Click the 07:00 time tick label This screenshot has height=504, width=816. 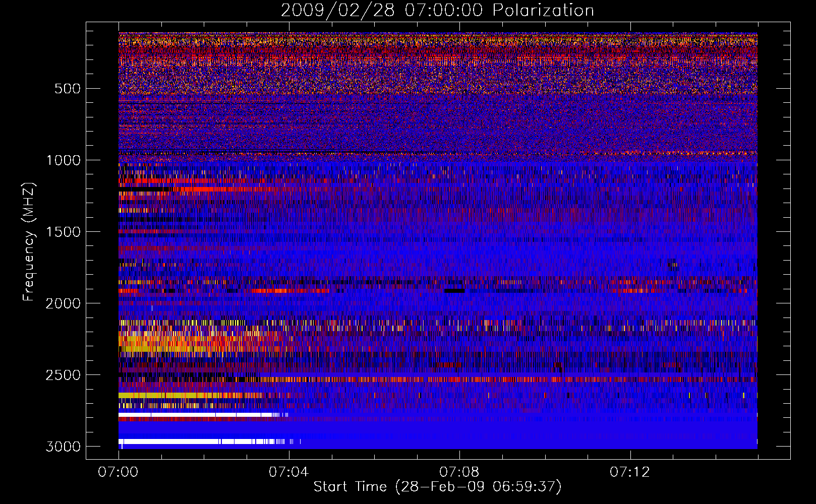click(119, 472)
